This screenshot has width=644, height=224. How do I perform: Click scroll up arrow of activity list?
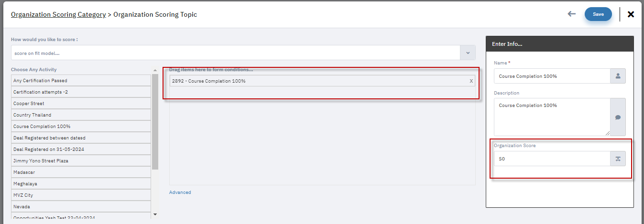[x=155, y=70]
